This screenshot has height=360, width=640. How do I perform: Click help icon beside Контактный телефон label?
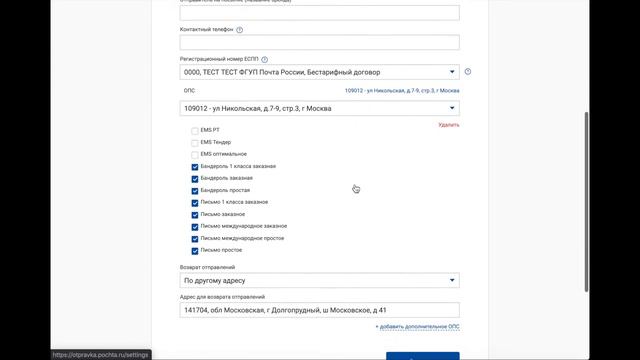tap(240, 30)
